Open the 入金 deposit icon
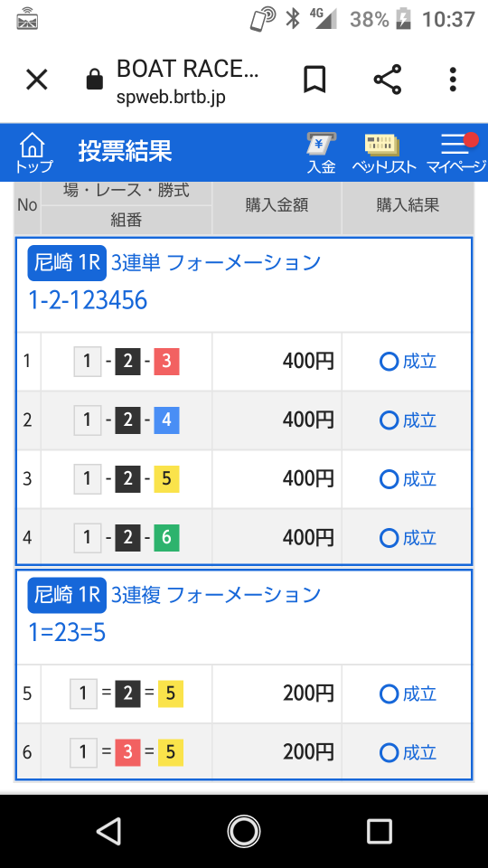The height and width of the screenshot is (868, 488). click(x=322, y=154)
